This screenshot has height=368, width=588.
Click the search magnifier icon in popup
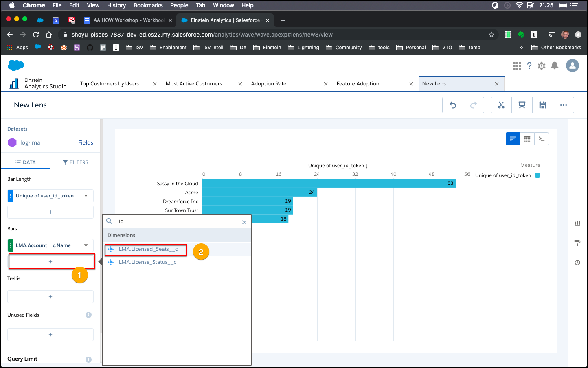tap(109, 221)
